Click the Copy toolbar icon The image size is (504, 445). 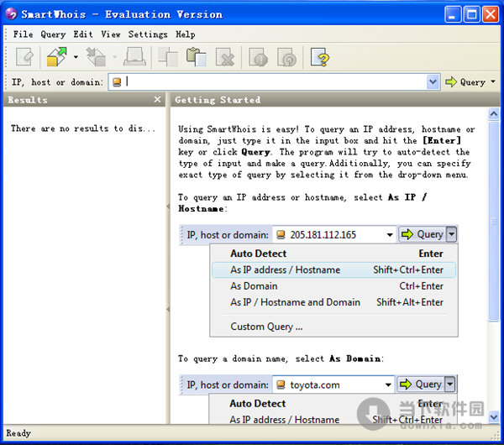[167, 57]
